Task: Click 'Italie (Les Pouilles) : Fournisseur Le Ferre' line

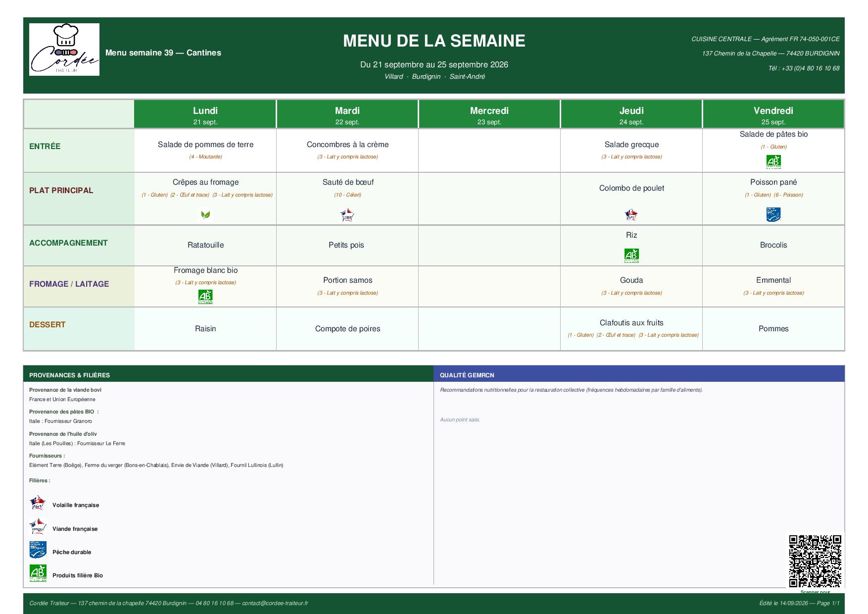Action: [77, 444]
